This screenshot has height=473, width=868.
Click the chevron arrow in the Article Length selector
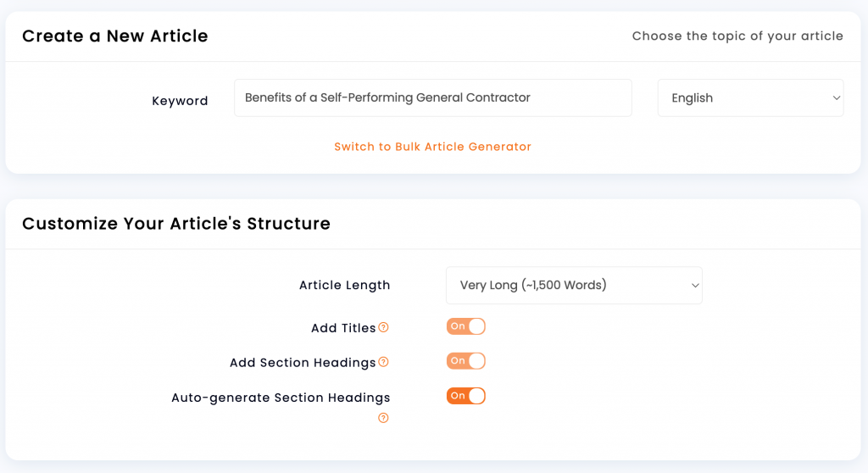coord(695,285)
